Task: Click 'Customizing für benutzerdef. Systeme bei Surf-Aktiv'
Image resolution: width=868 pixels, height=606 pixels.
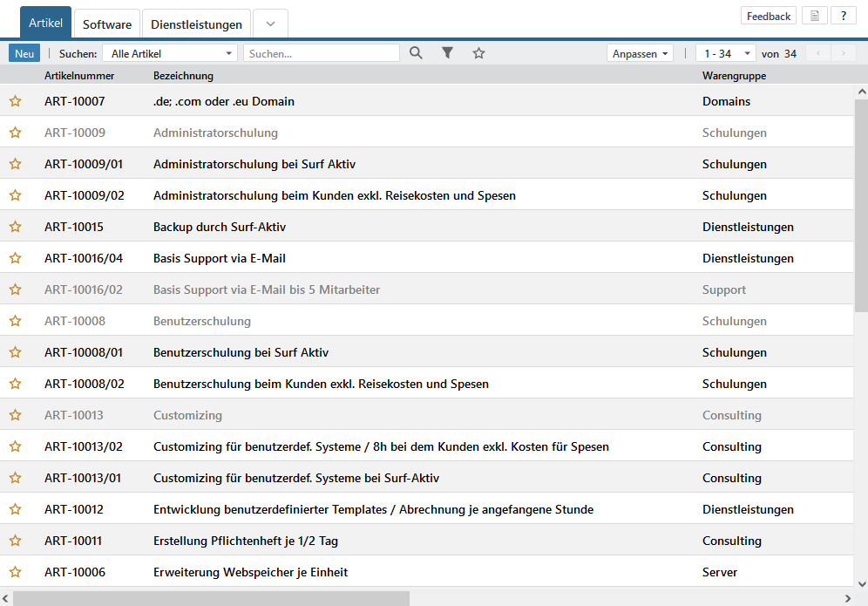Action: pos(296,478)
